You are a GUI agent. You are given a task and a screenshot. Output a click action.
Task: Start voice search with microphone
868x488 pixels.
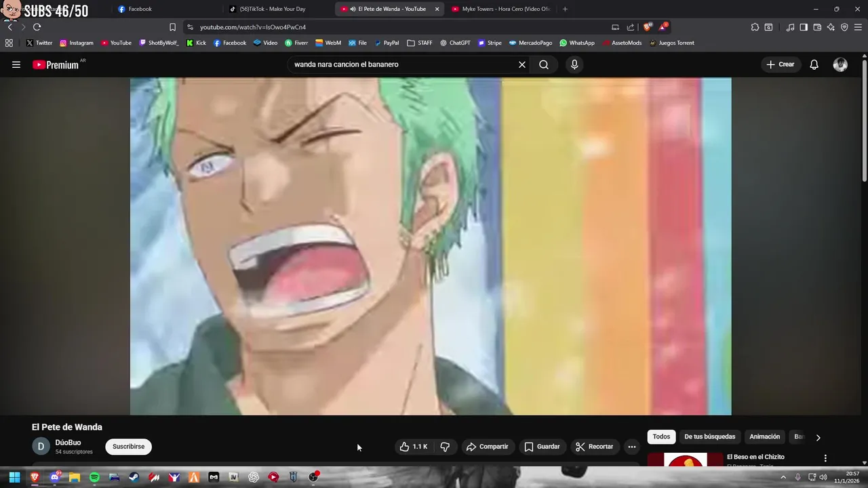574,64
